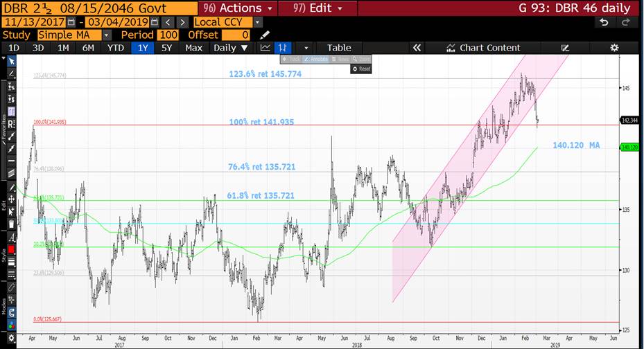Choose the line drawing tool
This screenshot has height=349, width=644.
pos(12,74)
